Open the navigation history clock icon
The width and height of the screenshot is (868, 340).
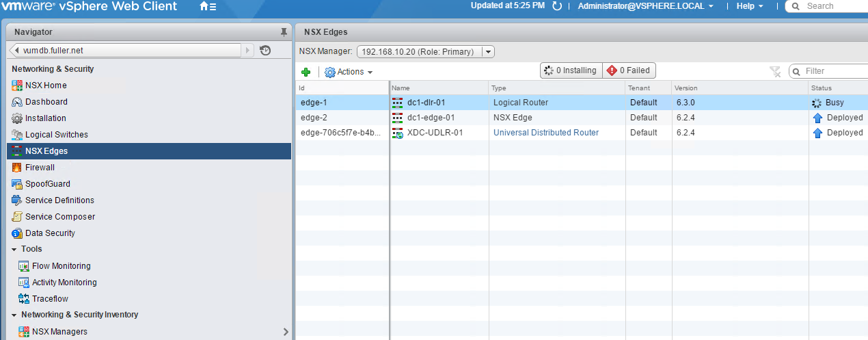(266, 50)
